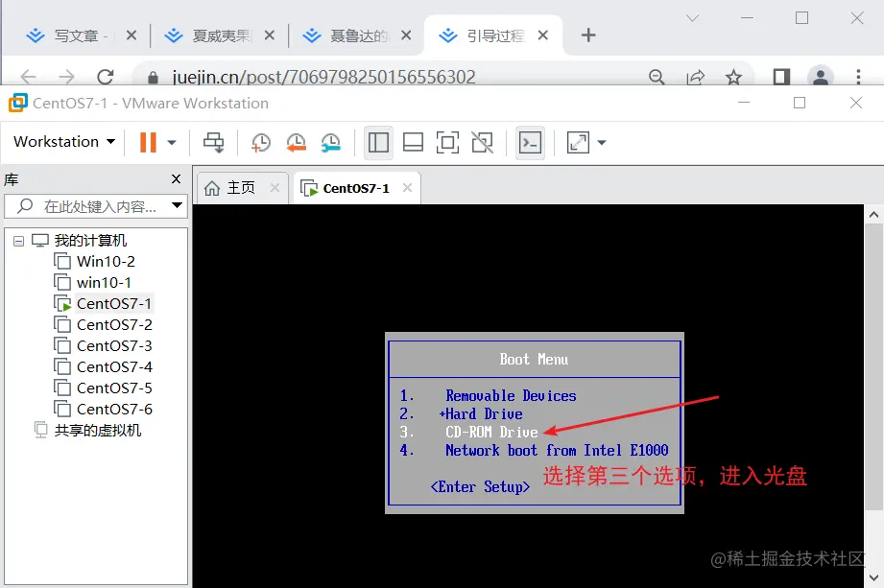
Task: Open the snapshot manager
Action: [x=331, y=143]
